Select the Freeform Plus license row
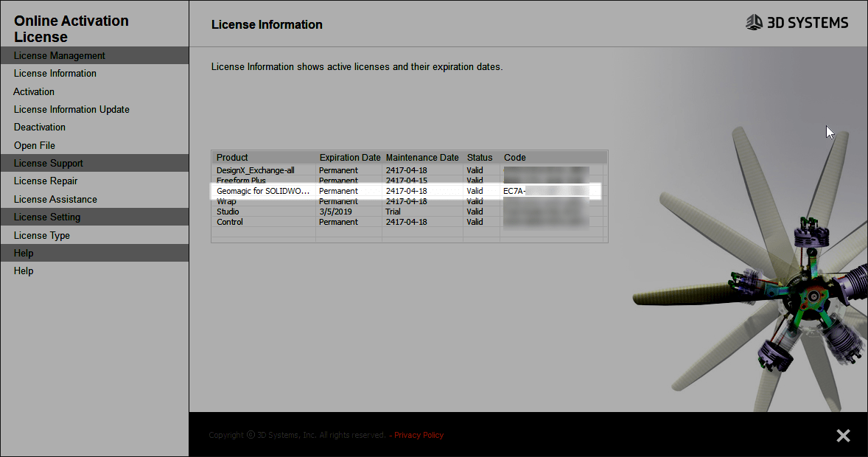 click(410, 180)
